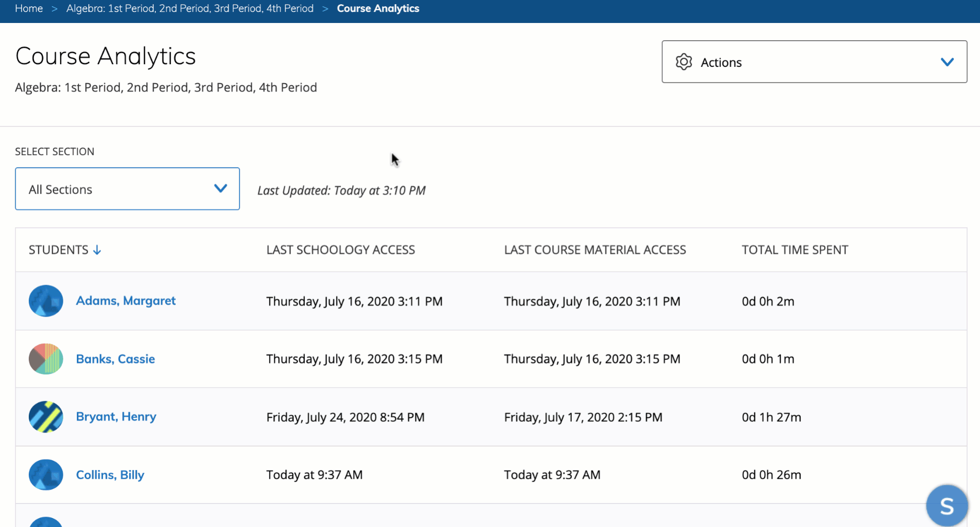Open Algebra course breadcrumb link
This screenshot has width=980, height=527.
click(190, 8)
